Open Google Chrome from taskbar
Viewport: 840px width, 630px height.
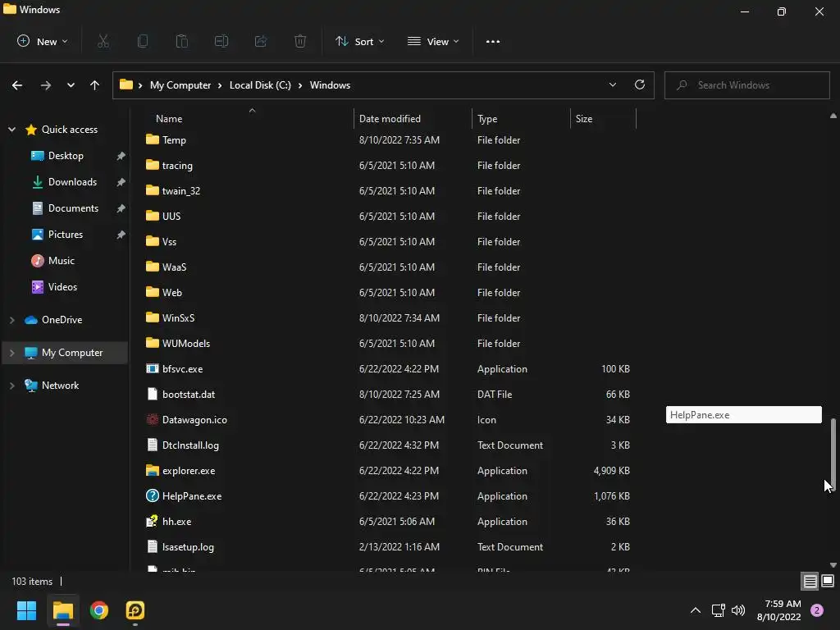pos(99,610)
